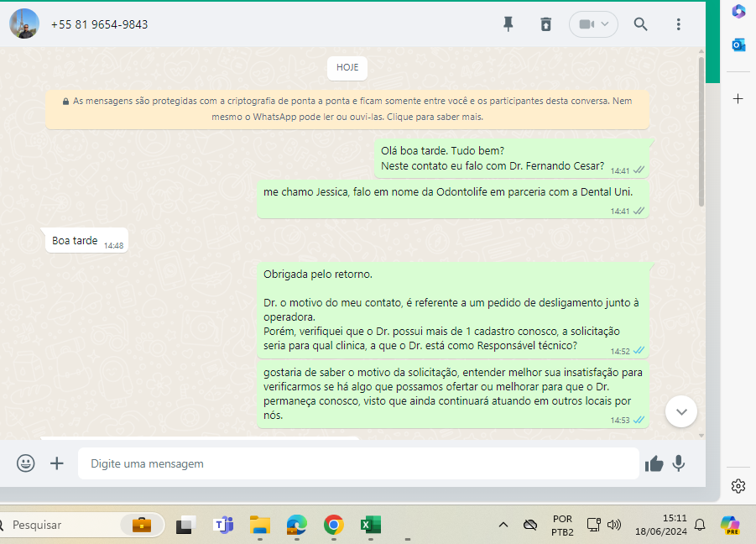Screen dimensions: 756x544
Task: Open Outlook in the Edge sidebar
Action: 738,45
